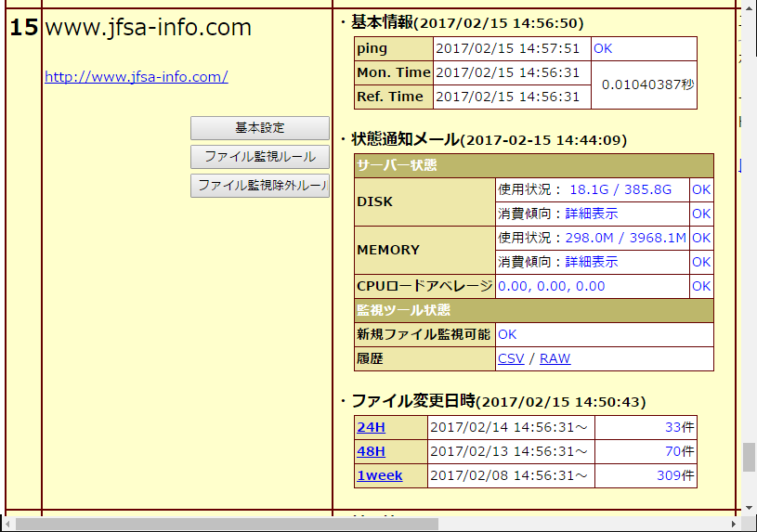Click the 33件 count in 24H row
Screen dimensions: 757x532
tap(679, 428)
